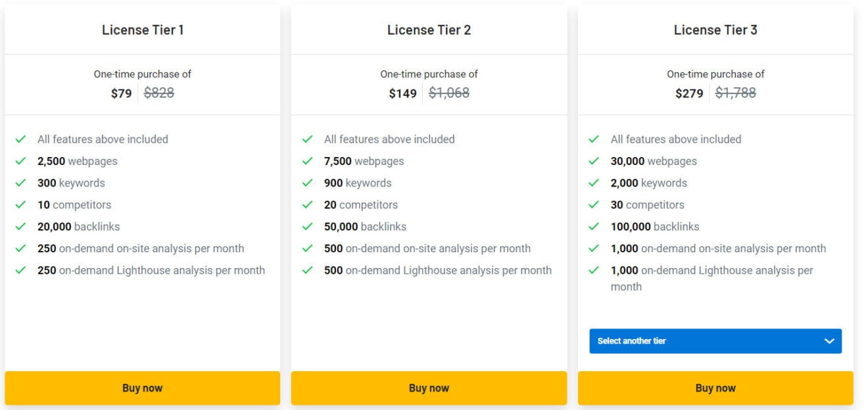Click the $279 price in Tier 3
This screenshot has width=868, height=410.
click(689, 93)
